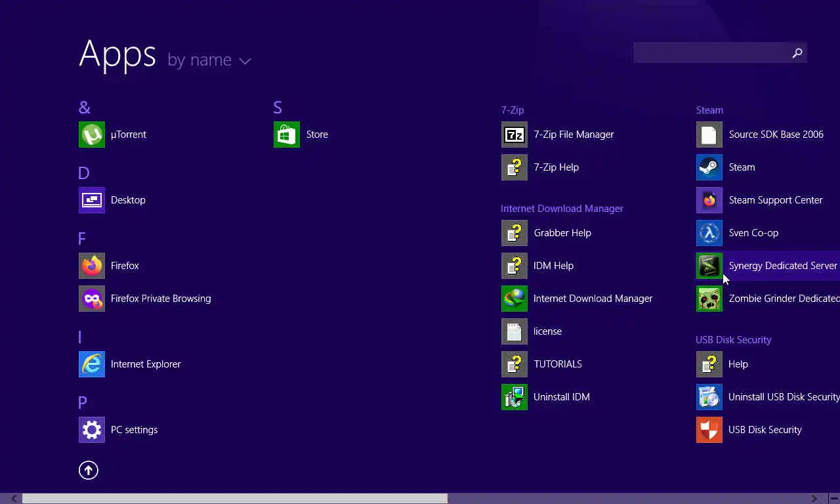Open the 'by name' sort dropdown
The image size is (840, 504).
(x=209, y=60)
